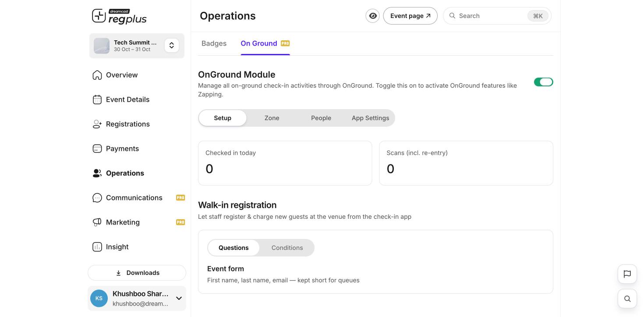644x317 pixels.
Task: Open the Overview home icon
Action: point(97,75)
